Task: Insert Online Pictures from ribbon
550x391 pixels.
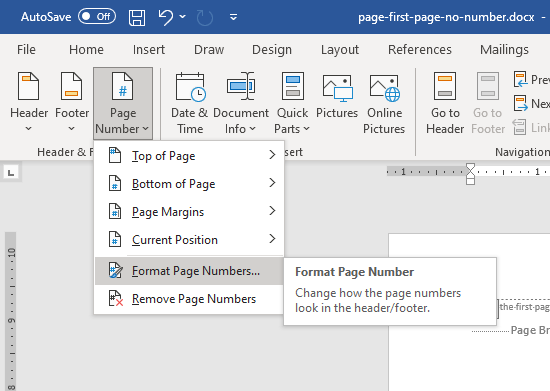Action: coord(384,88)
